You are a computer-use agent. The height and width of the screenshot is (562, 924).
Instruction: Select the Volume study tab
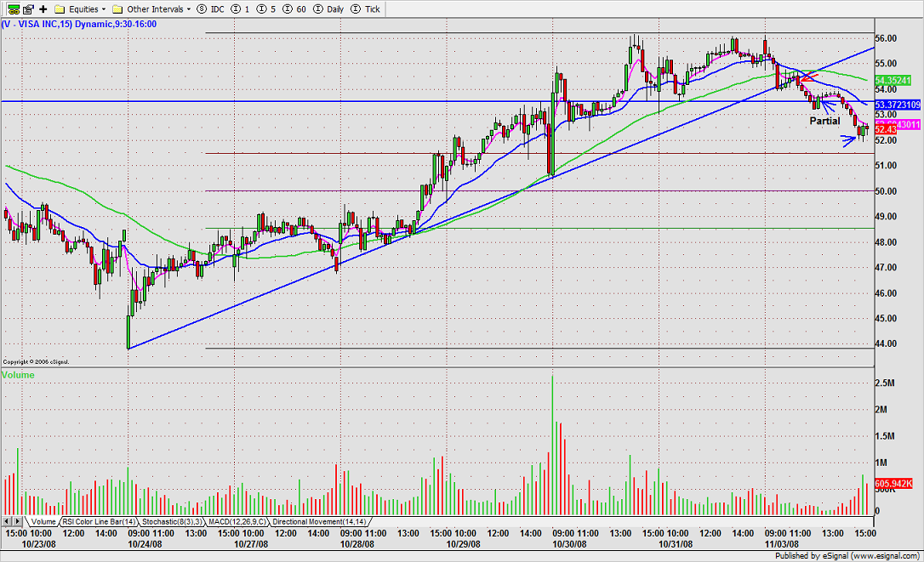(x=43, y=521)
